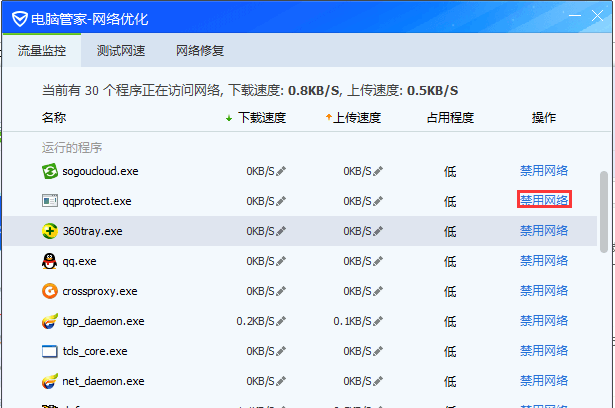Select the tcls_core.exe process name
Screen dimensions: 615x408
(95, 351)
